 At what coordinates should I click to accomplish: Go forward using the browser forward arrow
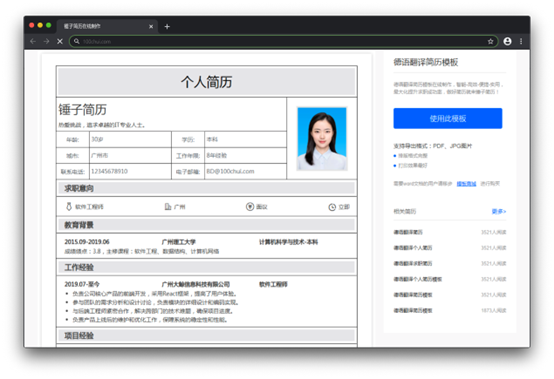[46, 41]
